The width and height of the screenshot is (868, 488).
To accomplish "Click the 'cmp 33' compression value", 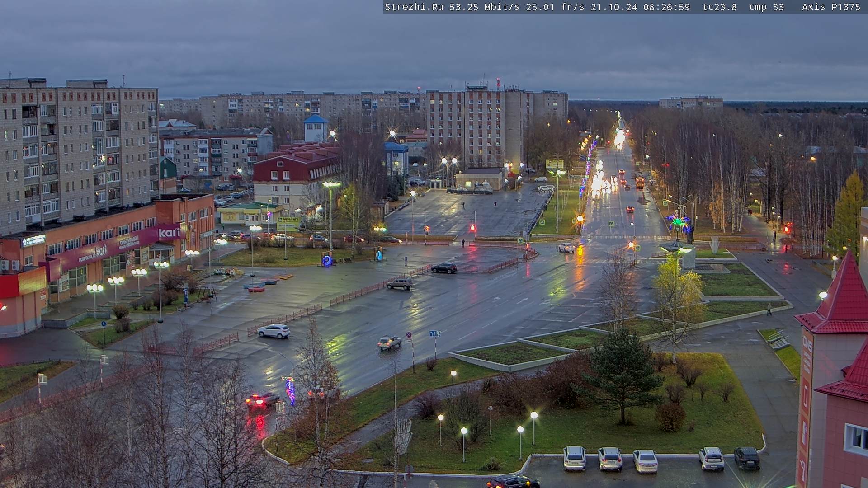I will point(766,7).
